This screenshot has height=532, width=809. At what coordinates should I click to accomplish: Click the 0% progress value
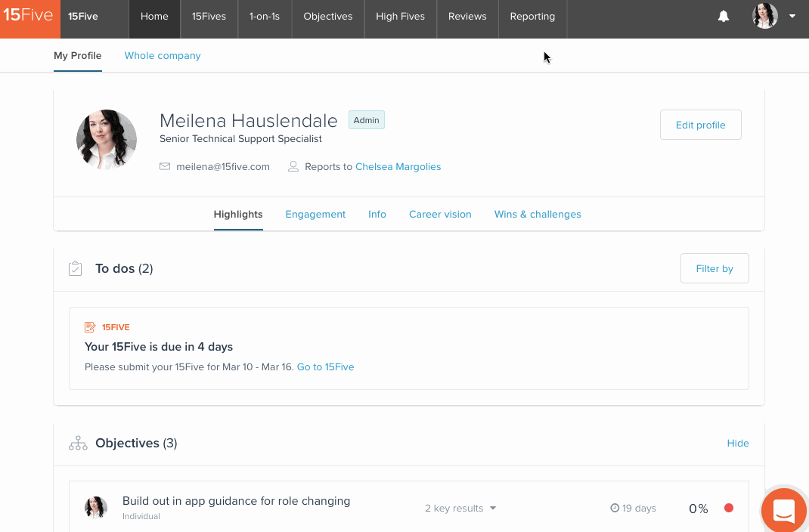pos(699,509)
